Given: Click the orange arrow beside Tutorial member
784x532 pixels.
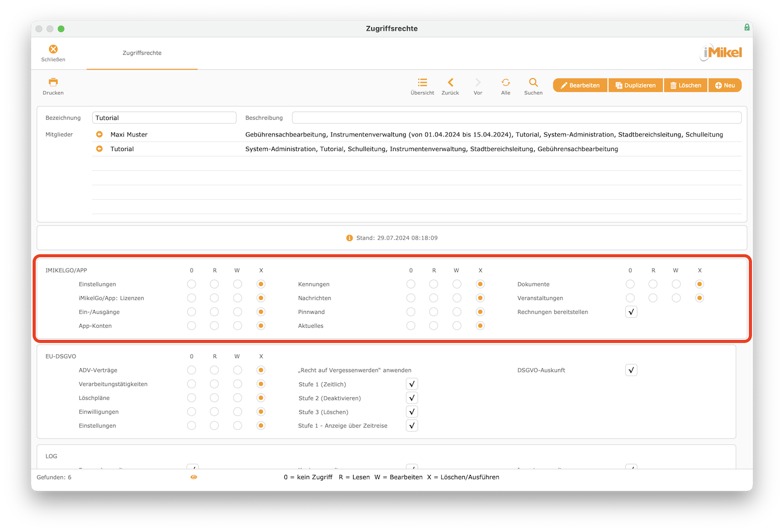Looking at the screenshot, I should tap(99, 149).
